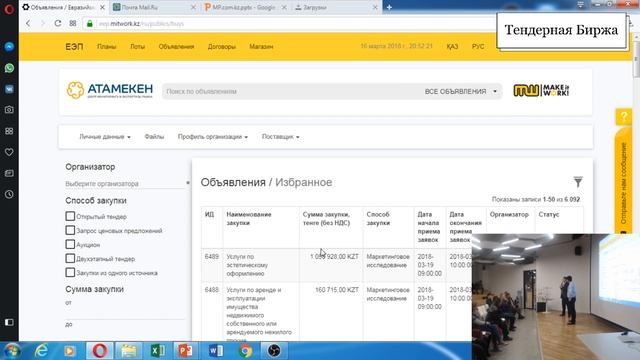This screenshot has width=640, height=360.
Task: Toggle the sidebar panel icon at bottom
Action: click(x=9, y=322)
